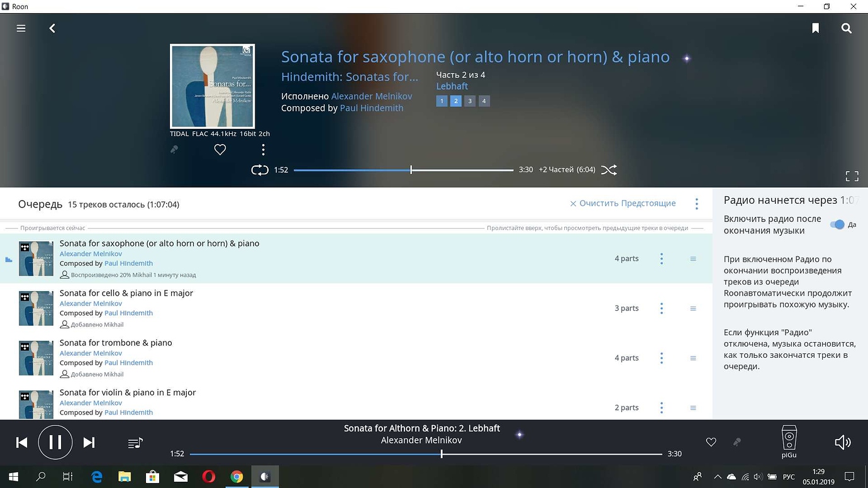This screenshot has width=868, height=488.
Task: Open Windows notification center icon
Action: coord(849,477)
